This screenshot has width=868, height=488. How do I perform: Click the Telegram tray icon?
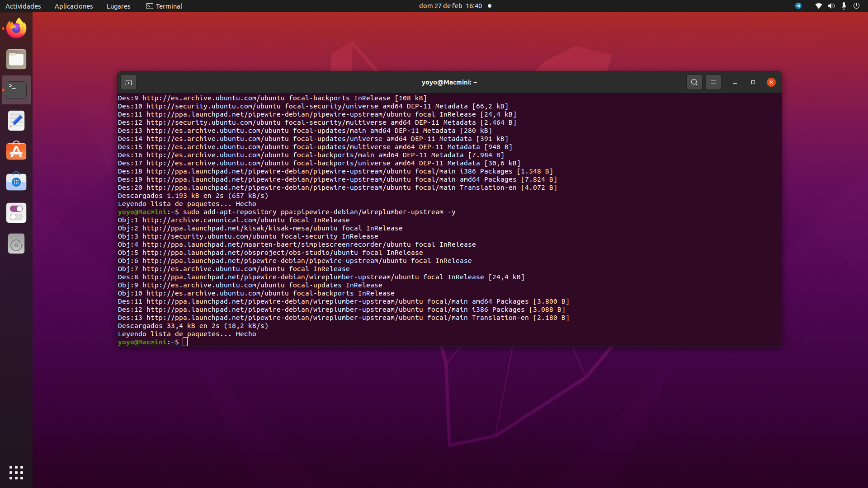[x=798, y=6]
